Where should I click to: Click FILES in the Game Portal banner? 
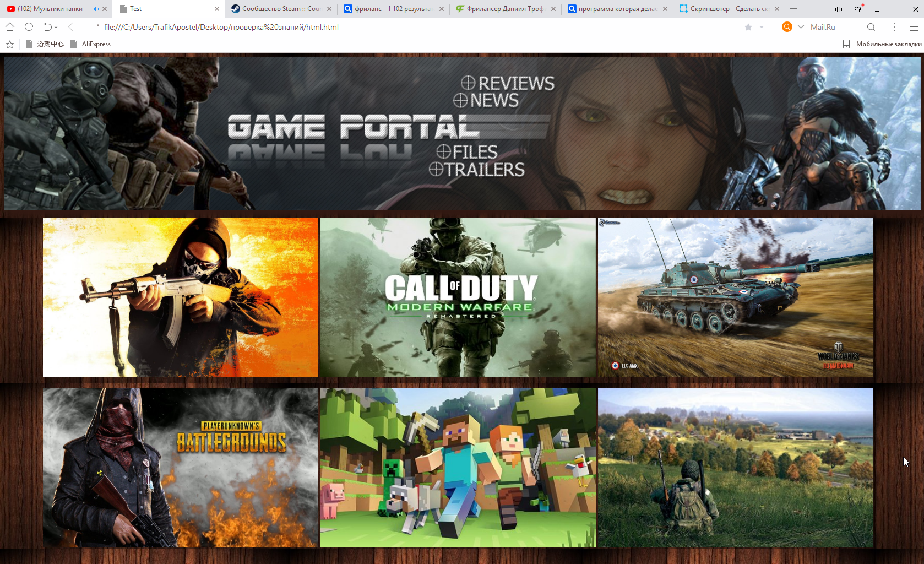pyautogui.click(x=467, y=151)
